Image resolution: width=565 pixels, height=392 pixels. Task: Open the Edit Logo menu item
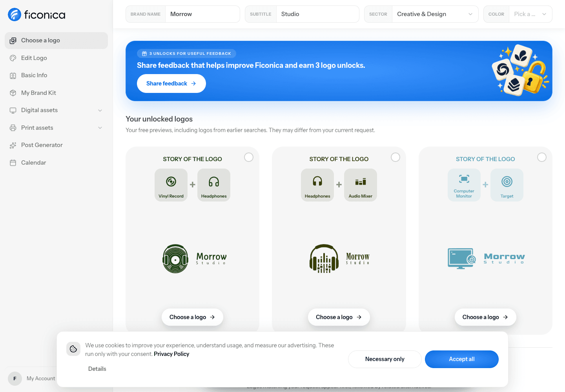[56, 58]
